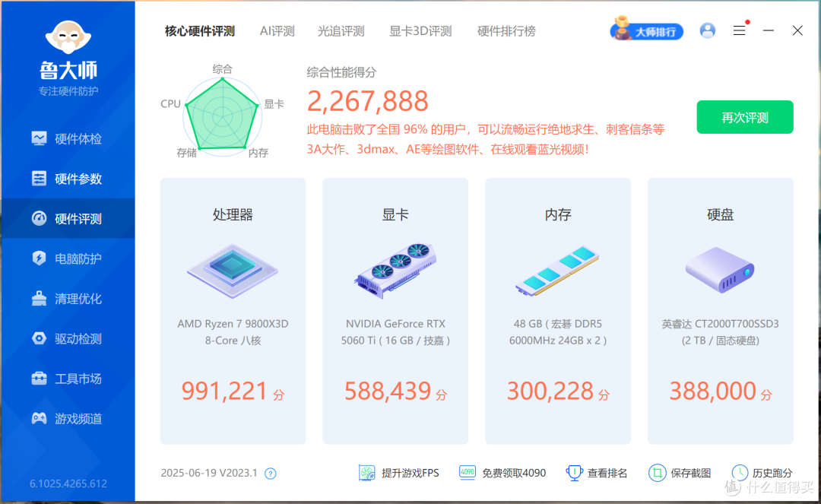Click the memory score 300,228

(550, 391)
